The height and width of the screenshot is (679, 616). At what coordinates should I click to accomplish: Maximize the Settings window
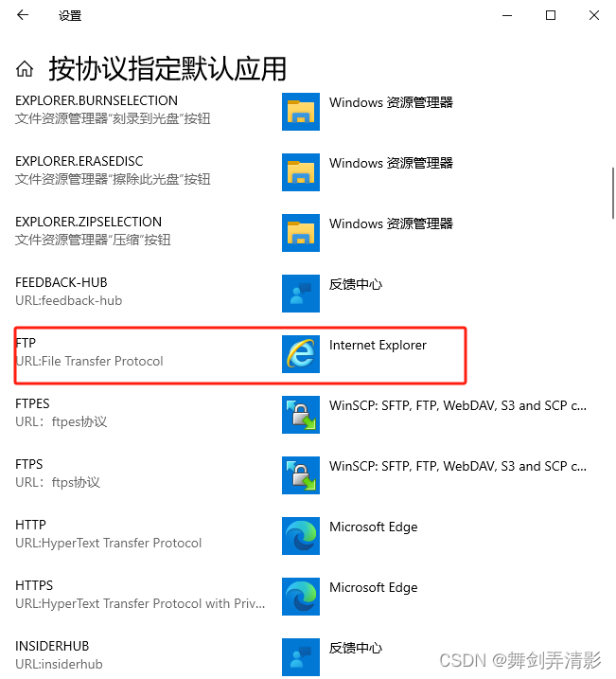[551, 15]
